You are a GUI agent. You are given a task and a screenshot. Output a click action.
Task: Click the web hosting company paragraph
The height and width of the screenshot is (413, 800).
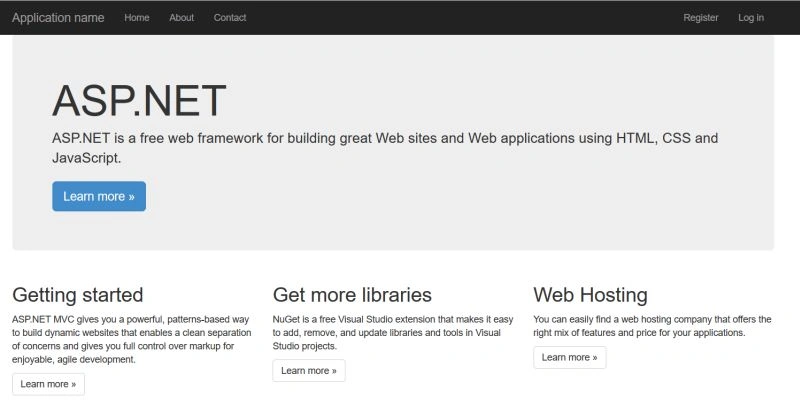coord(652,326)
